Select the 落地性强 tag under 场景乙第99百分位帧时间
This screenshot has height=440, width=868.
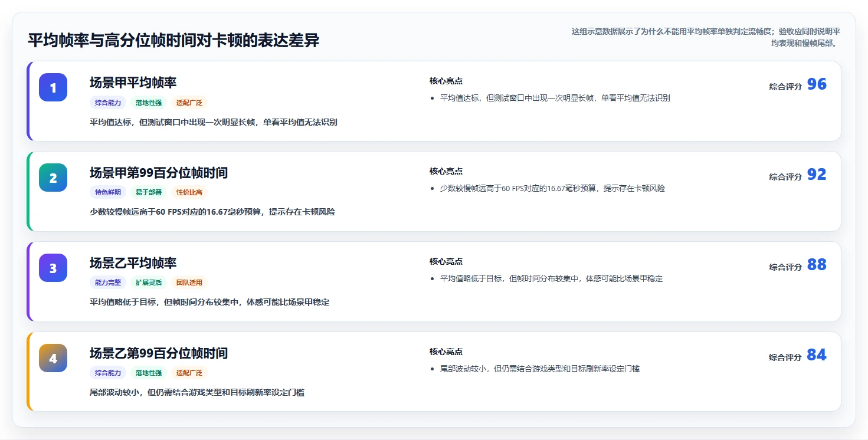coord(149,373)
